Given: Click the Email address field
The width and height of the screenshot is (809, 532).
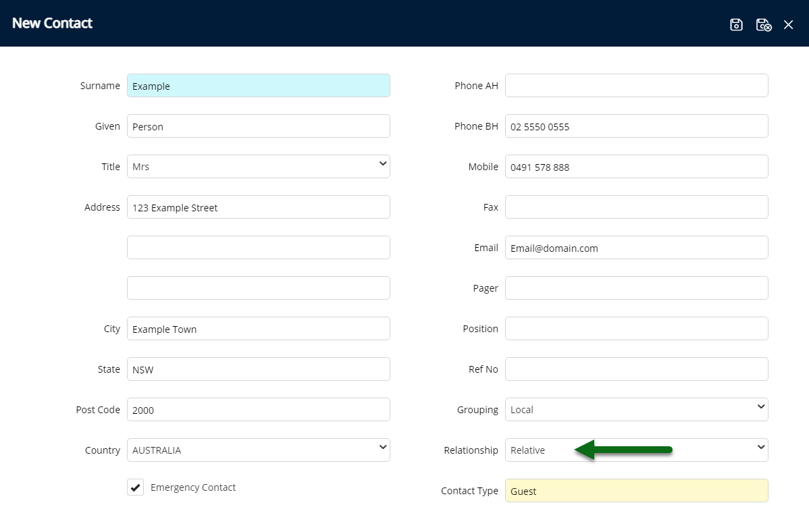Looking at the screenshot, I should pos(636,248).
